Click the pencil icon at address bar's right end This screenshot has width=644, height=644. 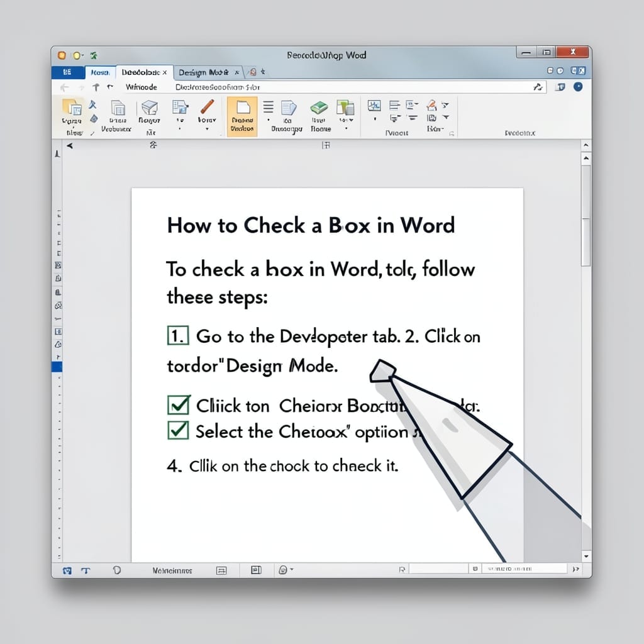click(538, 87)
